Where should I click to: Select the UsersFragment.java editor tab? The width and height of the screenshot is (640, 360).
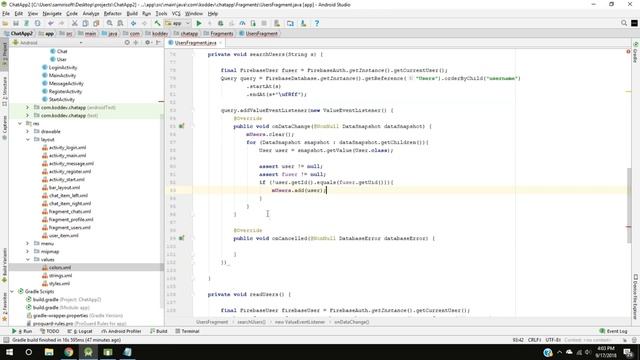click(x=196, y=42)
